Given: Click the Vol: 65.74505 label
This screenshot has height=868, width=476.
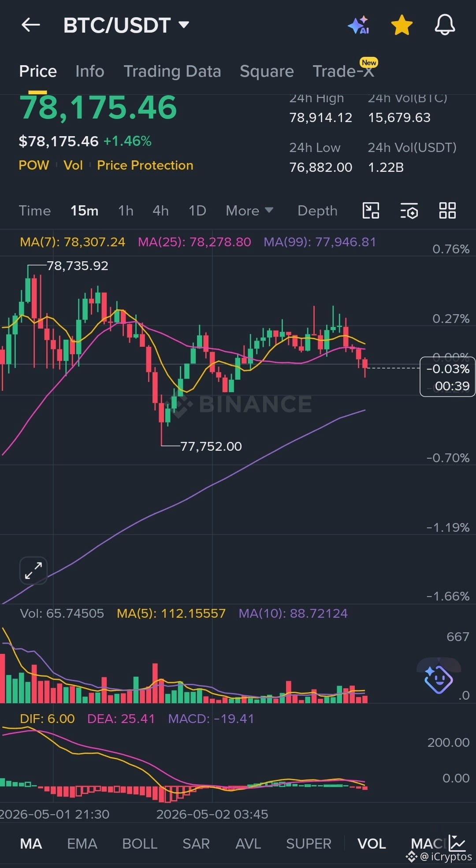Looking at the screenshot, I should [62, 613].
